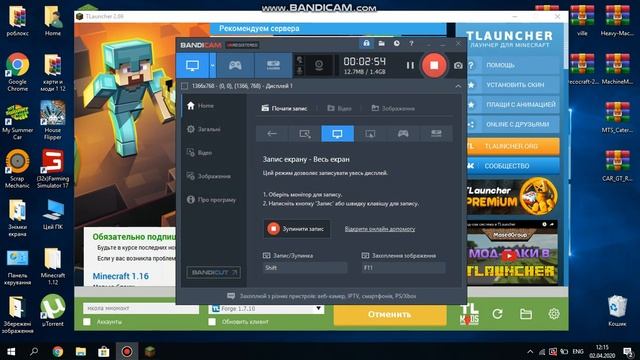
Task: Open the Windows Start menu
Action: click(x=11, y=351)
